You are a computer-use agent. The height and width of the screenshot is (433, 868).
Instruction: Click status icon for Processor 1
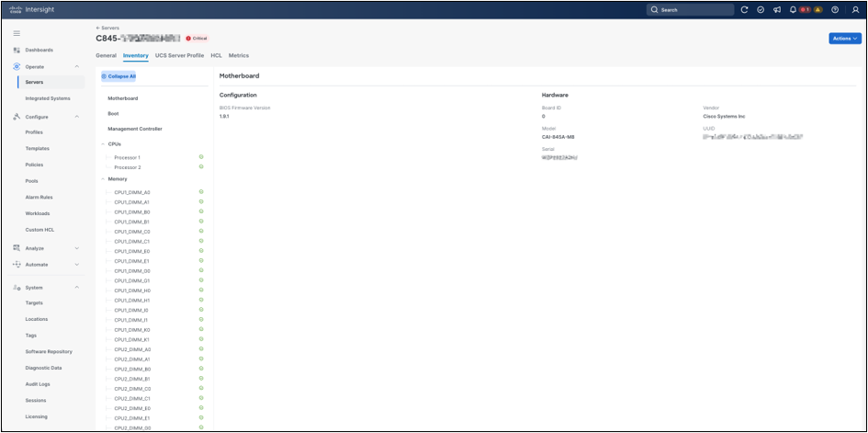201,157
